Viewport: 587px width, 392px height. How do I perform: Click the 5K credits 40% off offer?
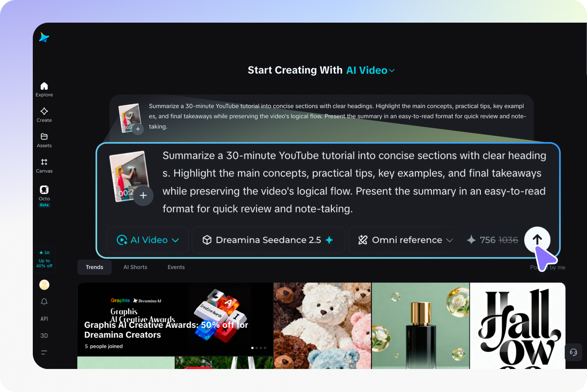pos(44,259)
